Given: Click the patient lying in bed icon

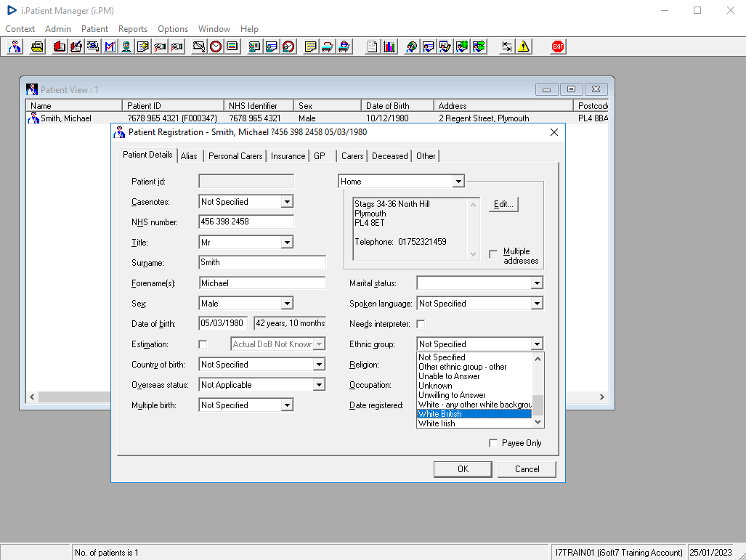Looking at the screenshot, I should (344, 46).
